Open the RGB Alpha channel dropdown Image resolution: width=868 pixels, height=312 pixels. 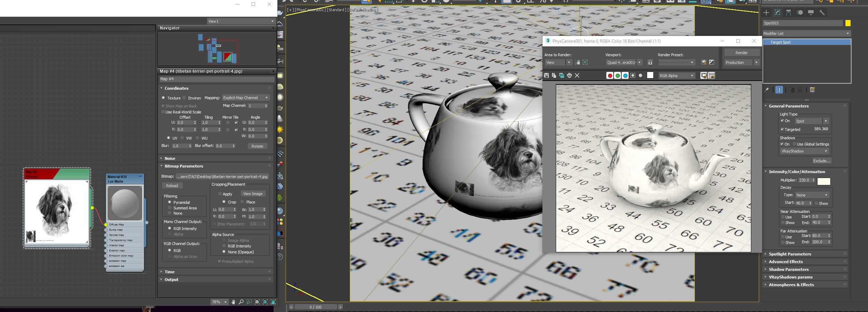click(676, 76)
